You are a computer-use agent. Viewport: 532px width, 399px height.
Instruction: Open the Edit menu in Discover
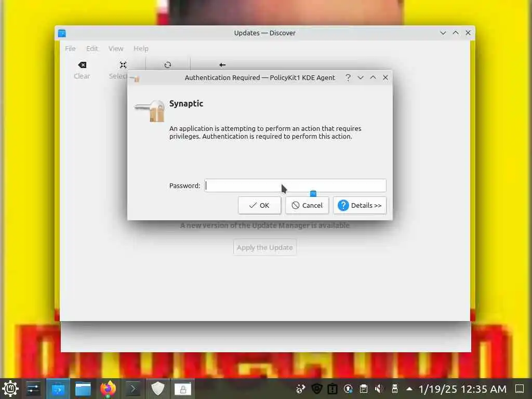92,48
